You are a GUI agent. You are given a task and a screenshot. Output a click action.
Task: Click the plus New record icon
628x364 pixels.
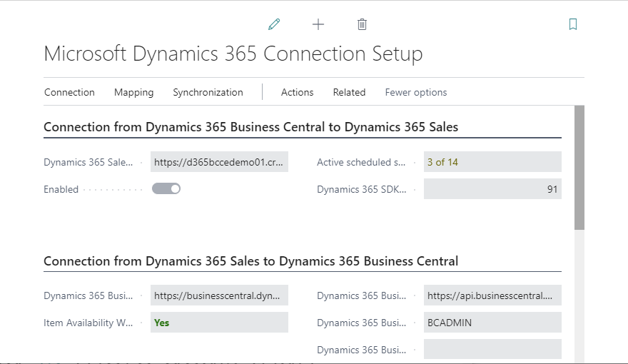[x=318, y=24]
